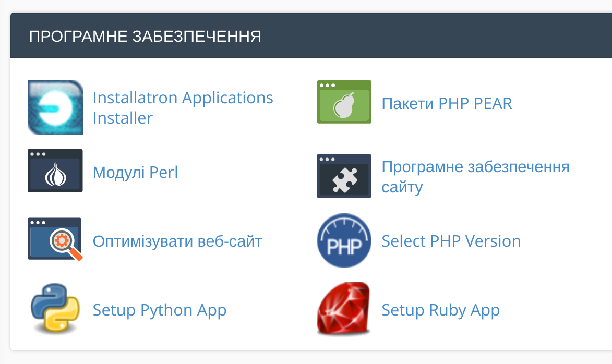Collapse the ПРОГРАМНЕ ЗАБЕЗПЕЧЕННЯ section header bar
612x364 pixels.
point(417,36)
